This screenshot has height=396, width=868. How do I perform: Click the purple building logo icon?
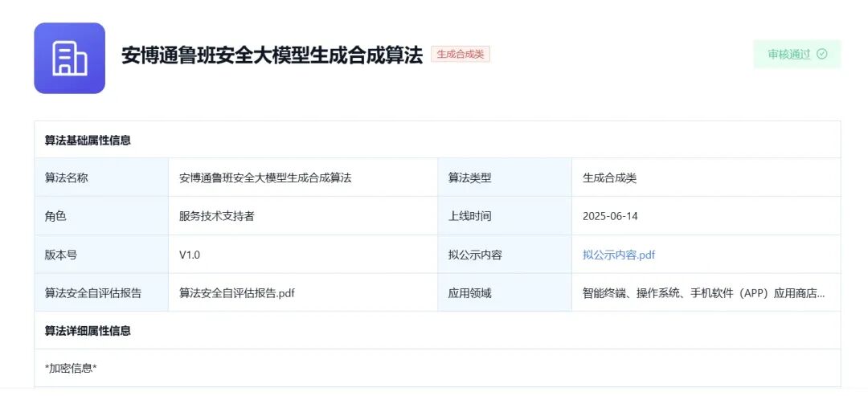click(x=70, y=58)
